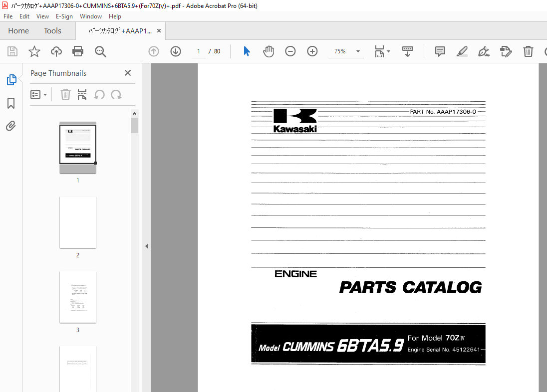Open the Find text magnifier tool
Image resolution: width=547 pixels, height=392 pixels.
(100, 51)
